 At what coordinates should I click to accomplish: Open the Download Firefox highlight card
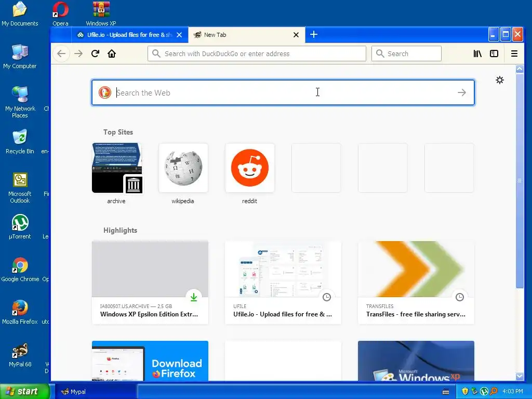[150, 361]
